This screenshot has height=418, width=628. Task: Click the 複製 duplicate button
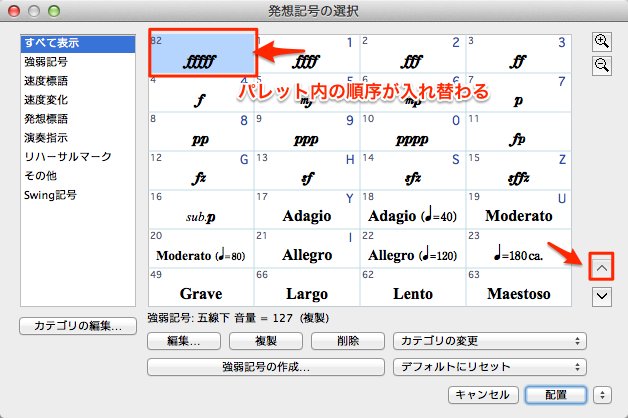(266, 341)
